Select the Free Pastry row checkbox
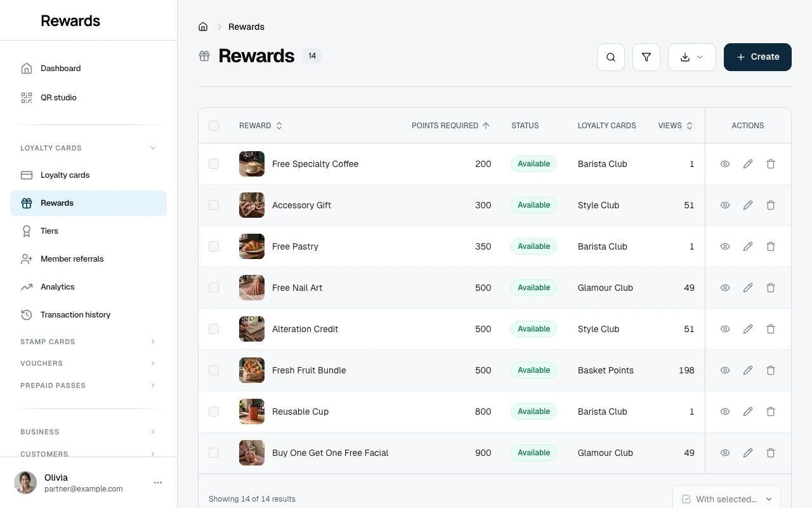The width and height of the screenshot is (812, 508). point(214,246)
